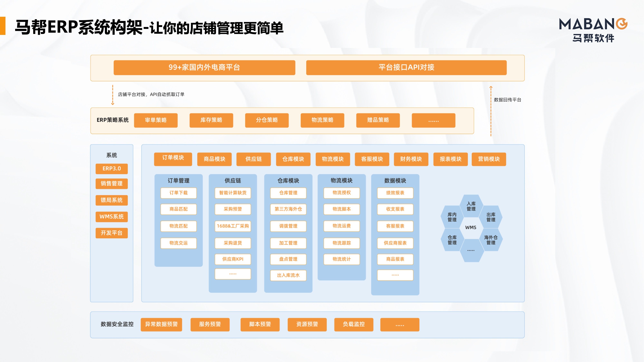Click the WMS label in hexagon center
The height and width of the screenshot is (362, 644).
coord(471,228)
